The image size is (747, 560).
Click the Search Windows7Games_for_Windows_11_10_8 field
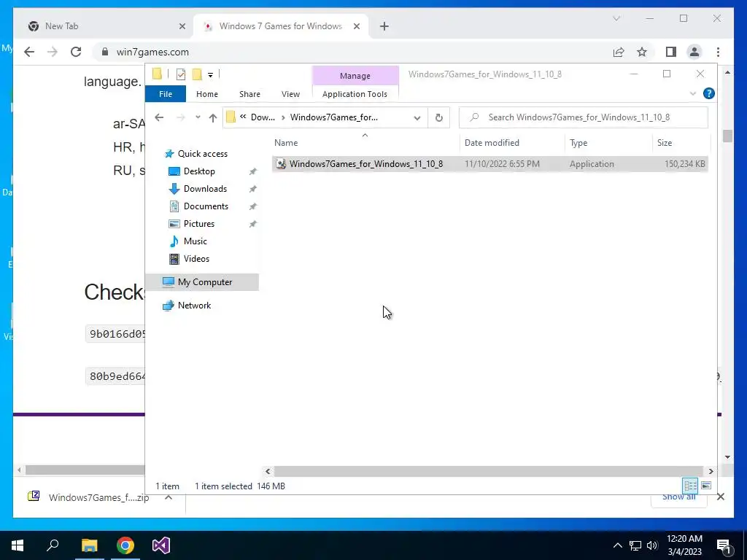coord(584,117)
